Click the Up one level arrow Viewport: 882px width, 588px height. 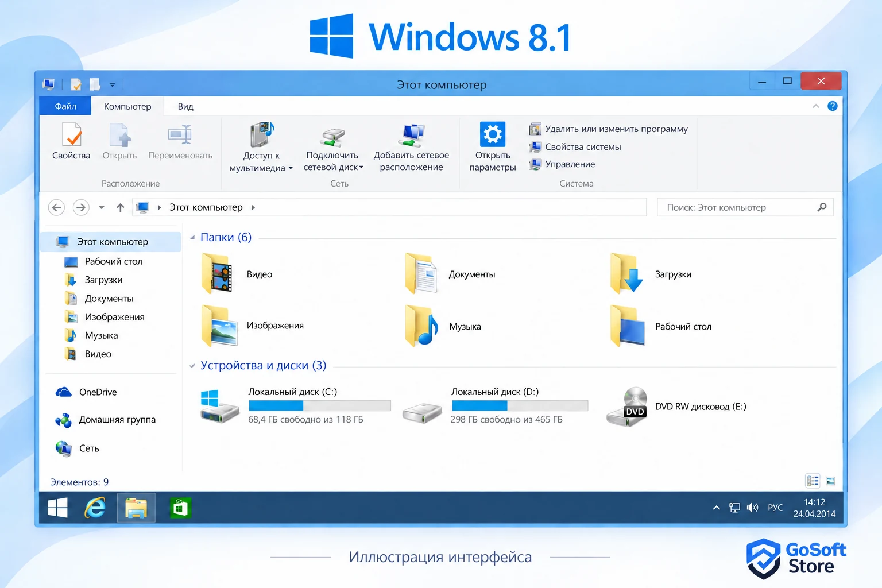[x=120, y=207]
